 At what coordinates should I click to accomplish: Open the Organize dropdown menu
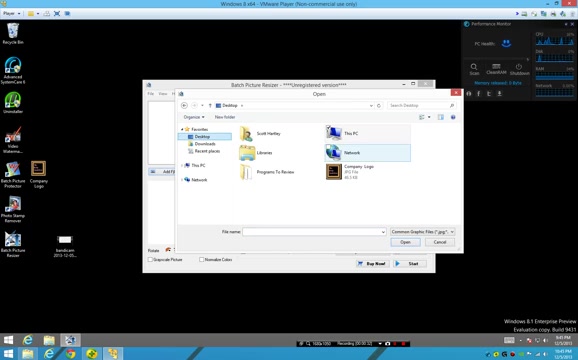(194, 117)
